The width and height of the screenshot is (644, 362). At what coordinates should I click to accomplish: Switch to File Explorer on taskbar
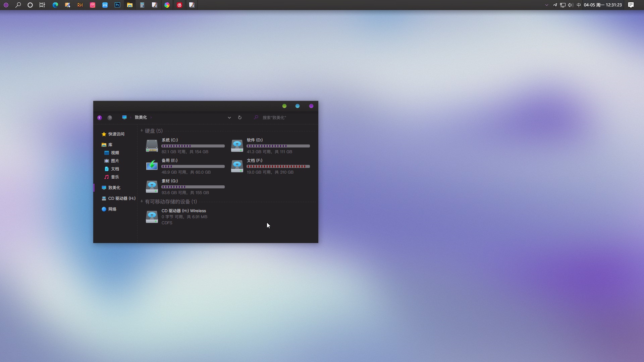click(x=130, y=5)
